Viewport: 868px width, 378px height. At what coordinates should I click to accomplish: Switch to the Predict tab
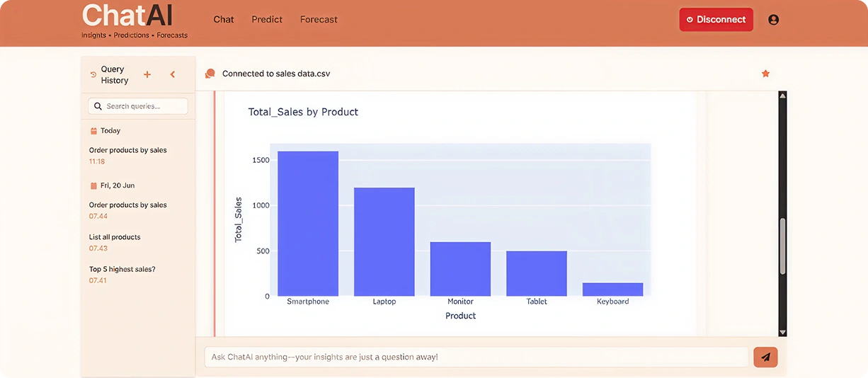point(267,20)
